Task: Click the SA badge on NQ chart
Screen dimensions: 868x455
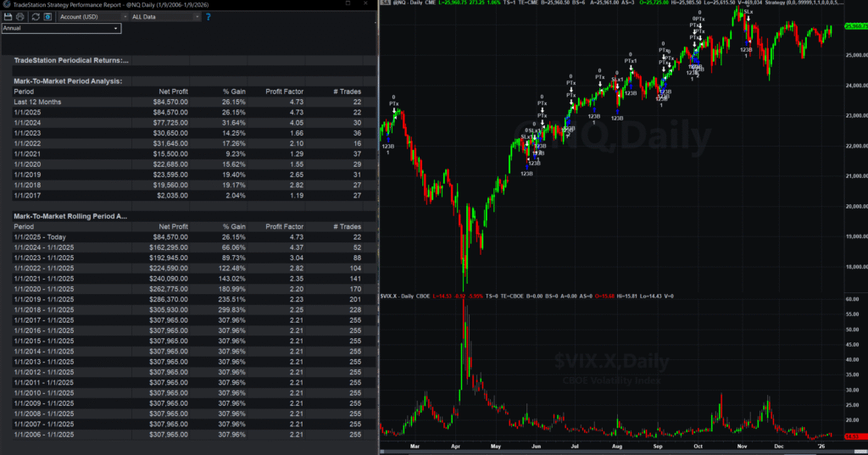Action: [385, 4]
